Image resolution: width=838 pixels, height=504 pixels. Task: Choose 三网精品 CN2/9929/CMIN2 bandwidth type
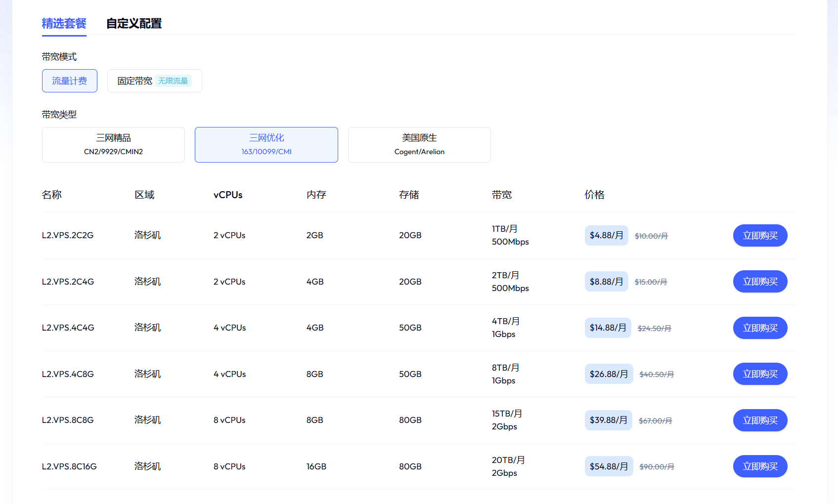(113, 145)
